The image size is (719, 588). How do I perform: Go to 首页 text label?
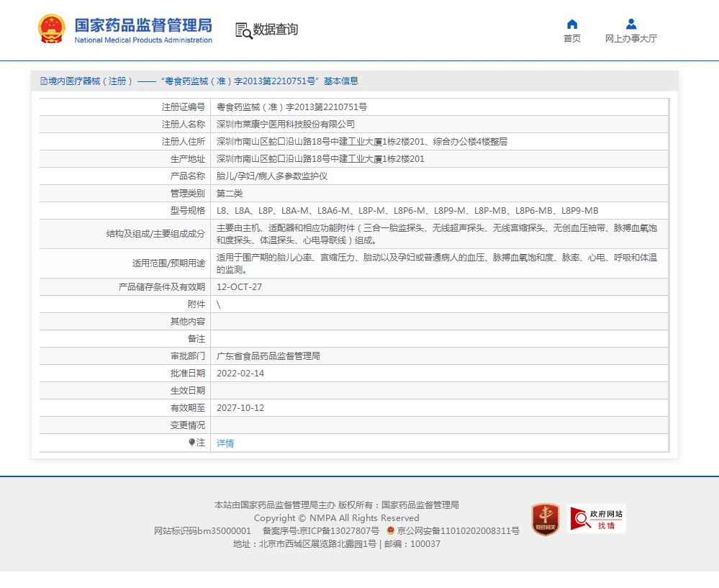(572, 39)
